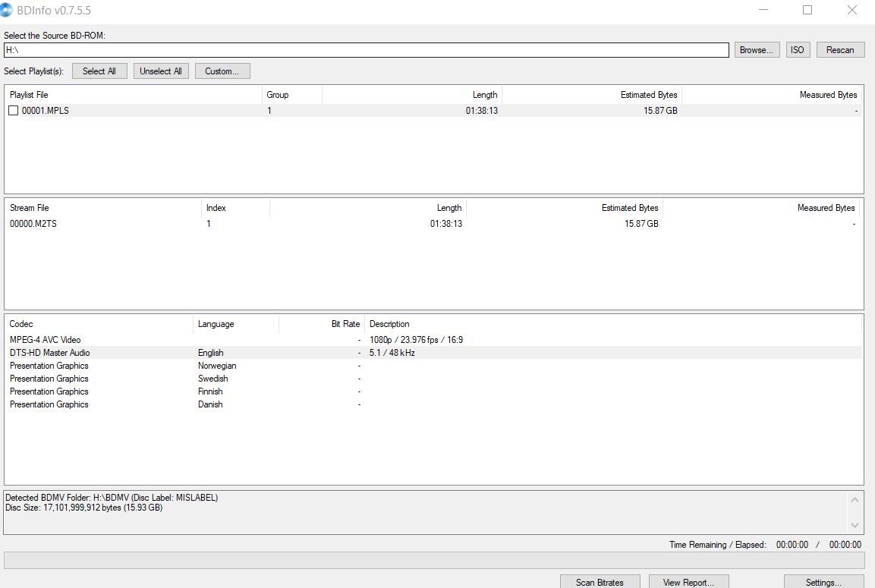Click the 15.87 GB value in the 00000.M2TS row
The width and height of the screenshot is (875, 588).
coord(641,224)
